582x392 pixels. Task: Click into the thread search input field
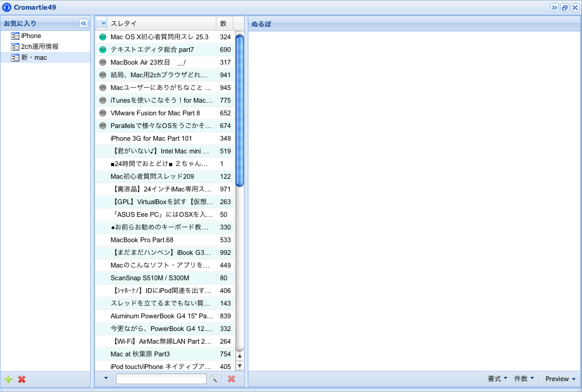click(x=161, y=379)
